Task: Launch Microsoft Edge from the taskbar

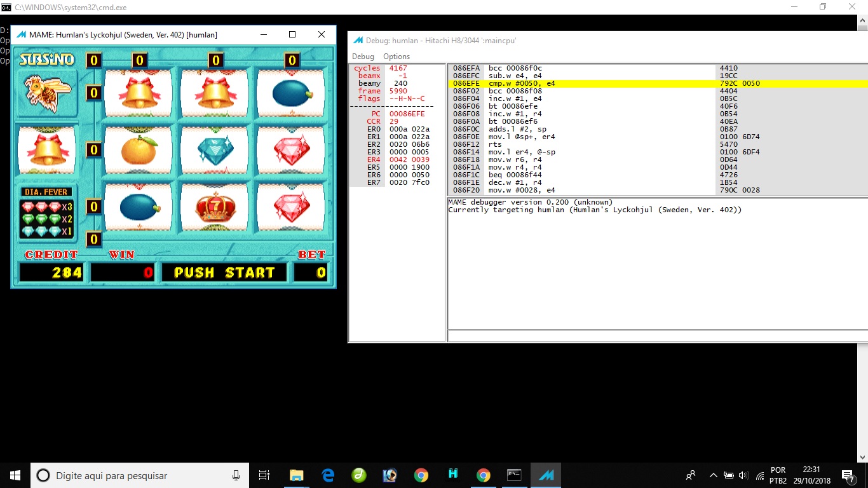Action: (x=328, y=475)
